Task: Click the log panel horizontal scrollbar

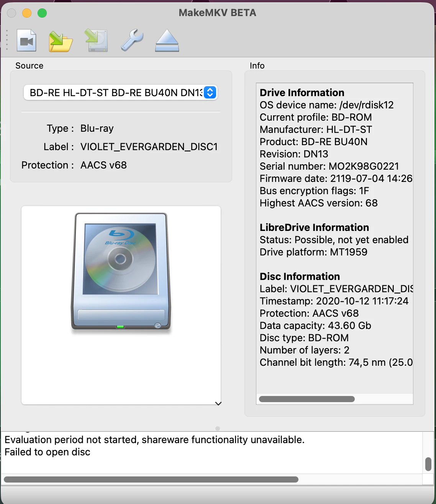Action: point(151,479)
